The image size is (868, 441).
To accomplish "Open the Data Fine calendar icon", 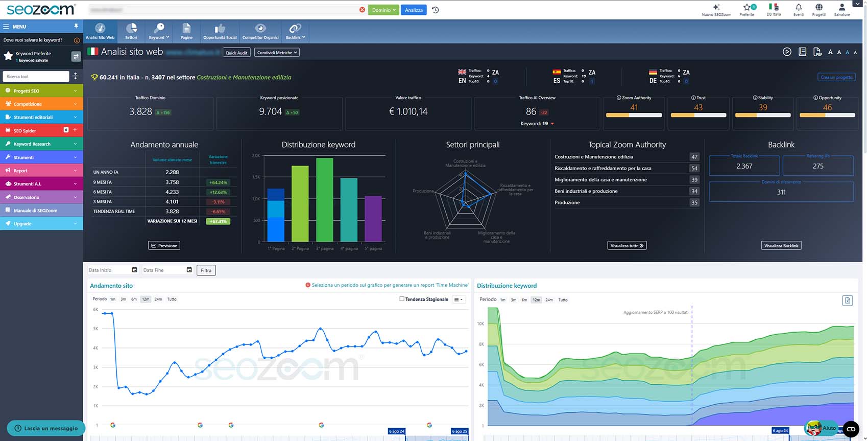I will [x=189, y=270].
